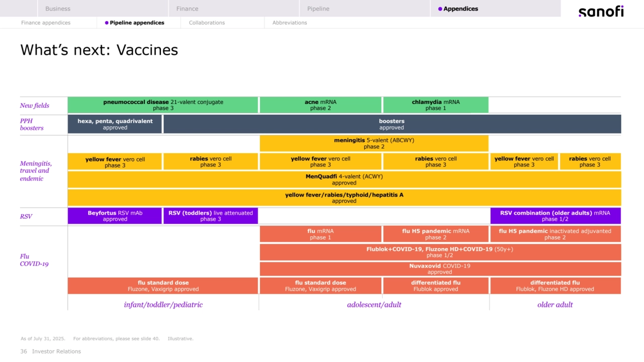Click RSV combination (older adults) mRNA box
Viewport: 644px width, 362px height.
coord(555,216)
